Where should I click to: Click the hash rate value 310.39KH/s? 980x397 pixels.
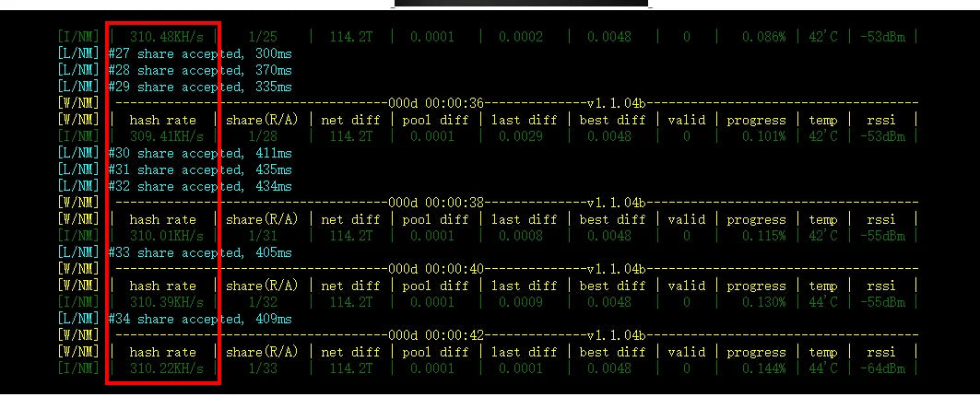pos(166,302)
